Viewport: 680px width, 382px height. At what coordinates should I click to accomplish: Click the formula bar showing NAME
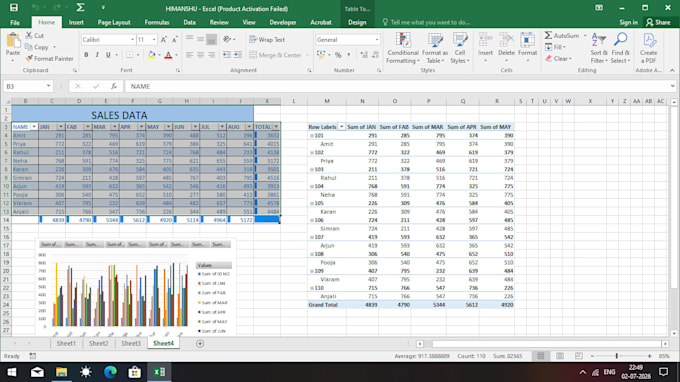399,86
